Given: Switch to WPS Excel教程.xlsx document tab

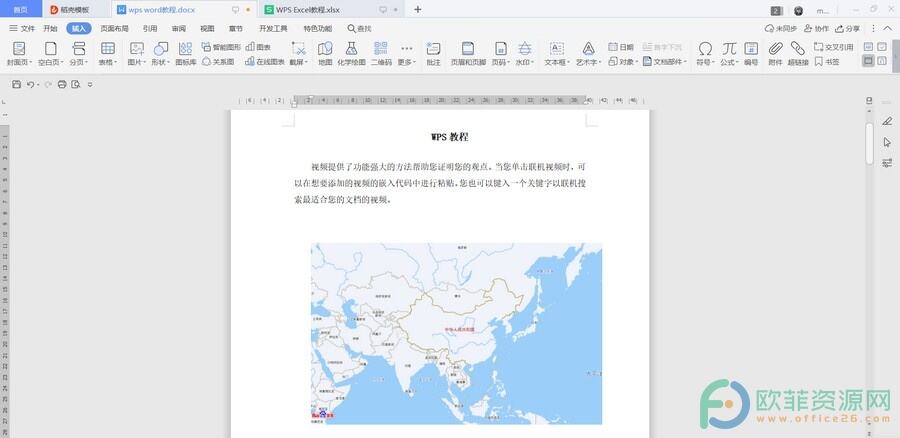Looking at the screenshot, I should tap(329, 10).
